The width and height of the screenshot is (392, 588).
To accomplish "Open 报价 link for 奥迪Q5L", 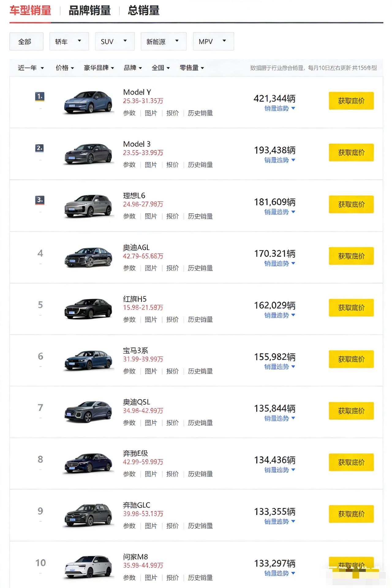I will 172,423.
